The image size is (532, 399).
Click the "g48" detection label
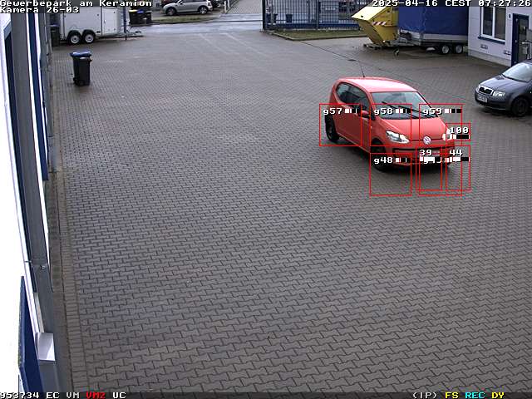coord(383,160)
